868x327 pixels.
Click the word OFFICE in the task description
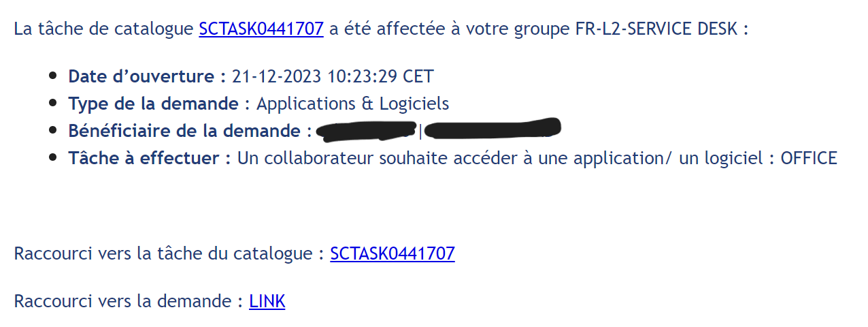coord(808,158)
